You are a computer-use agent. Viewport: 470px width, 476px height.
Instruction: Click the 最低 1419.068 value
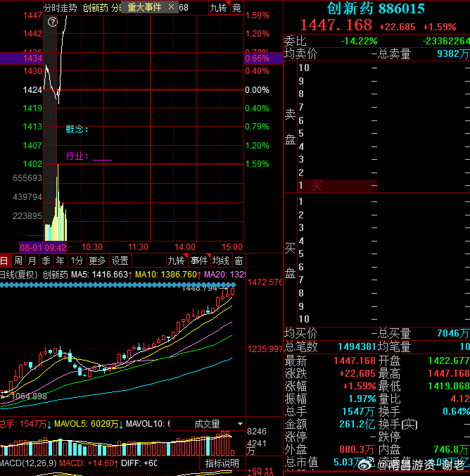pyautogui.click(x=448, y=386)
